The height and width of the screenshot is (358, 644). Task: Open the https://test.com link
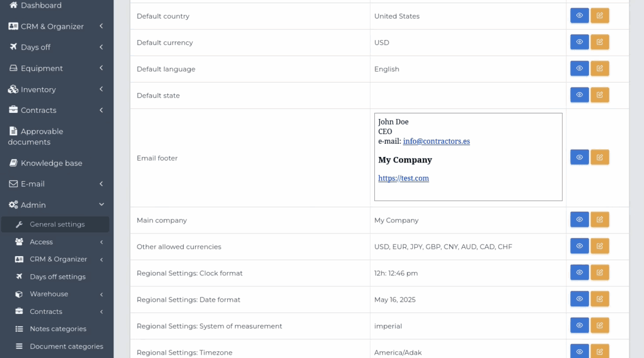point(403,178)
